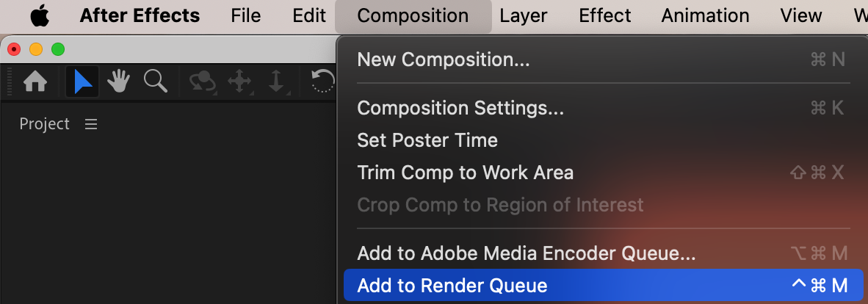Choose New Composition from the menu

[x=444, y=59]
